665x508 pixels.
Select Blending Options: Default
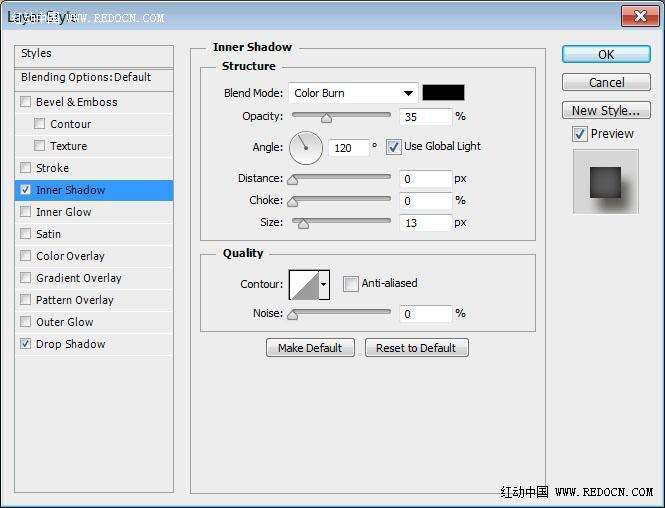pyautogui.click(x=86, y=77)
